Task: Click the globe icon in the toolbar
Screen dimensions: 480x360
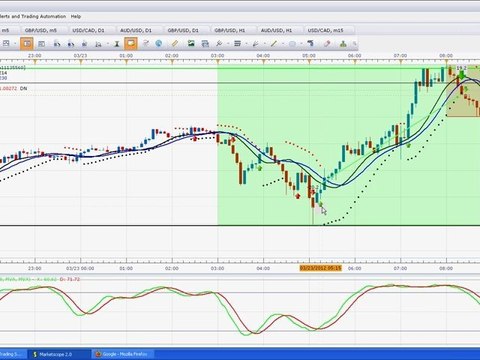Action: pyautogui.click(x=159, y=44)
